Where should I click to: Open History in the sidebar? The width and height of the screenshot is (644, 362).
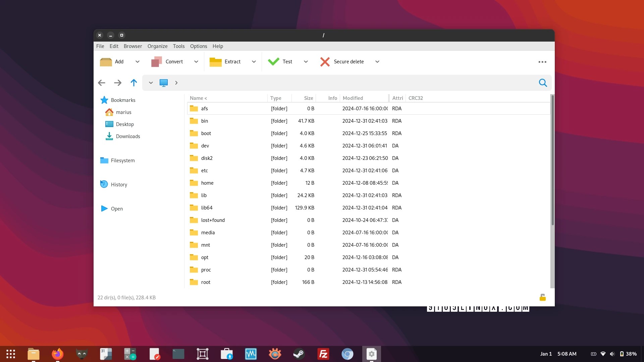[119, 185]
